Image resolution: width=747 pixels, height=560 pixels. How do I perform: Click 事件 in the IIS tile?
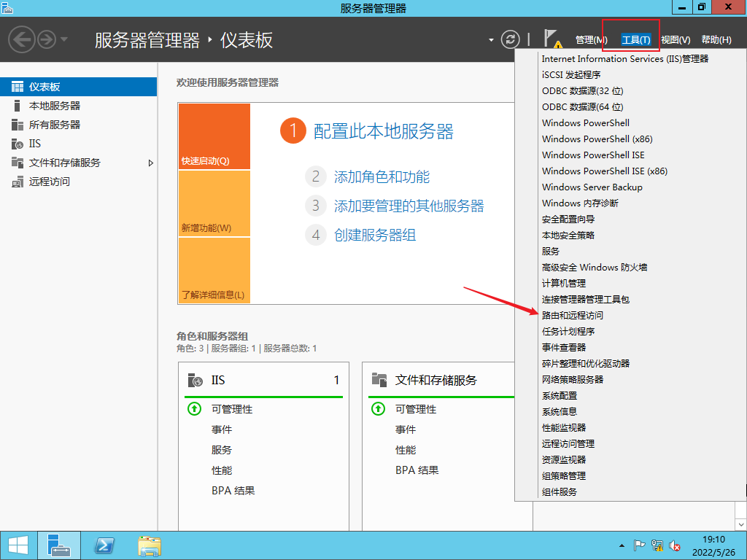tap(222, 429)
